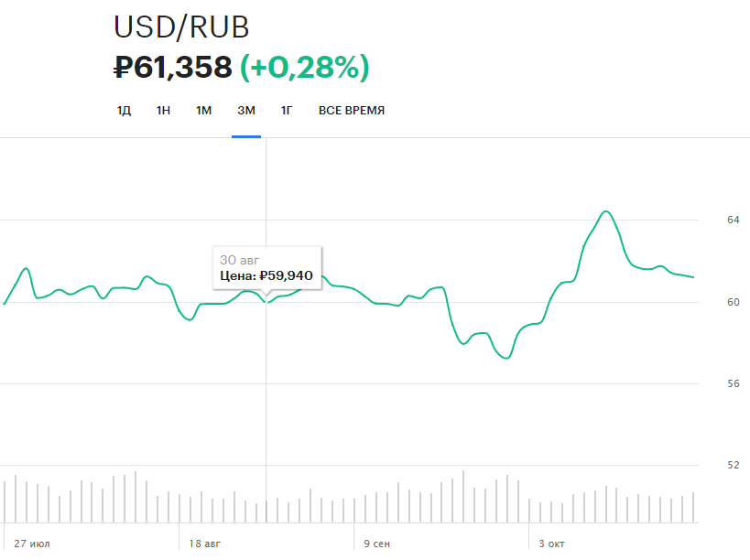The image size is (750, 560).
Task: Switch to the 1Д time range tab
Action: point(124,111)
